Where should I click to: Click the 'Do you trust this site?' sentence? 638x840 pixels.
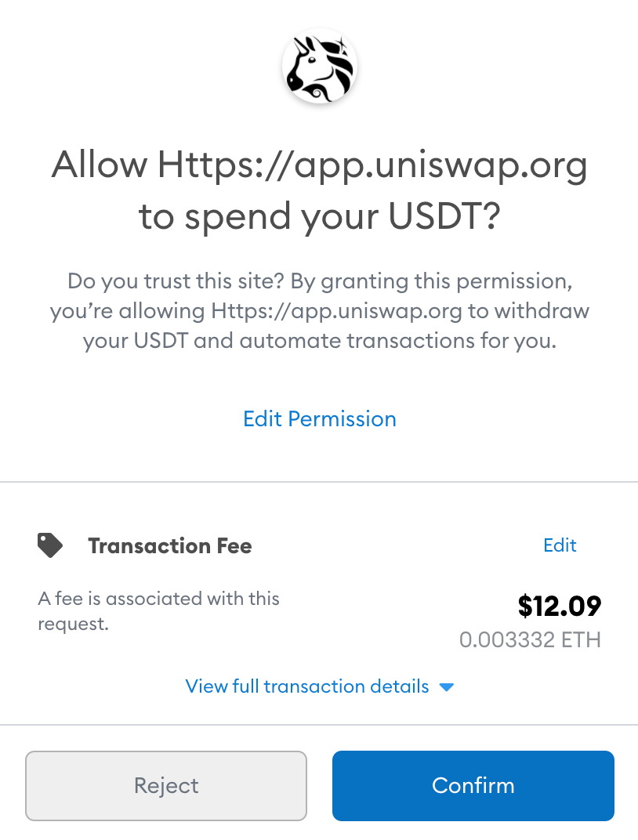point(176,281)
